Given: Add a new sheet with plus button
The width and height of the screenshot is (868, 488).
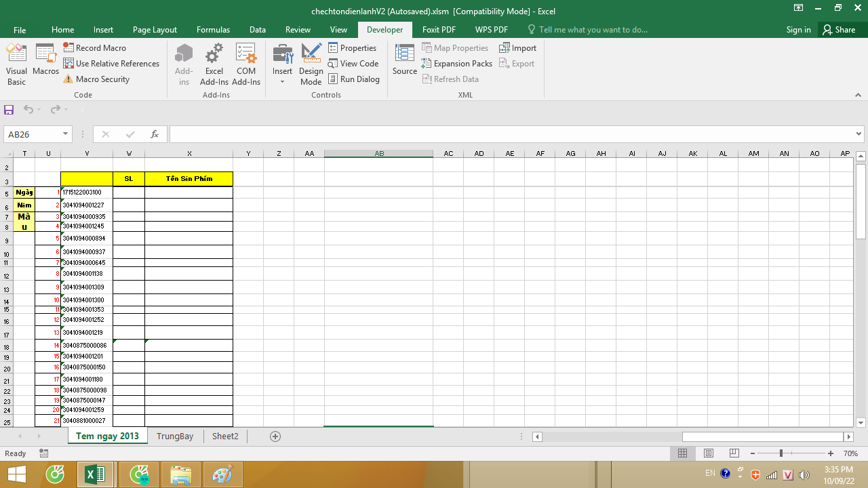Looking at the screenshot, I should (x=275, y=436).
